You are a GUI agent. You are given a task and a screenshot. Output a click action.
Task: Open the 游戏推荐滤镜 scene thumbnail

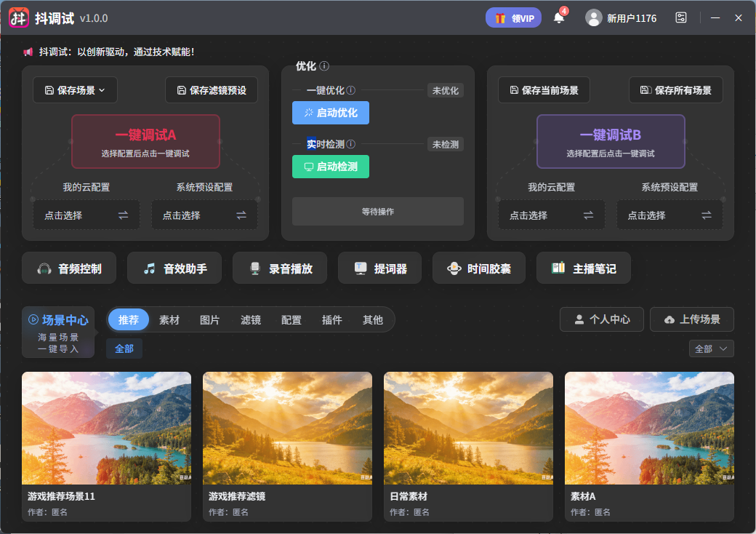(x=287, y=428)
